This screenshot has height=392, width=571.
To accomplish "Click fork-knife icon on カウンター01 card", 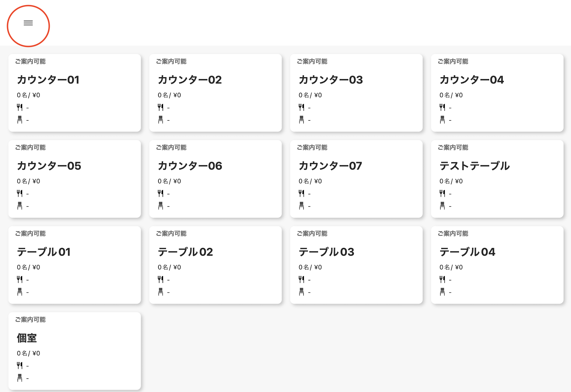I will 20,107.
